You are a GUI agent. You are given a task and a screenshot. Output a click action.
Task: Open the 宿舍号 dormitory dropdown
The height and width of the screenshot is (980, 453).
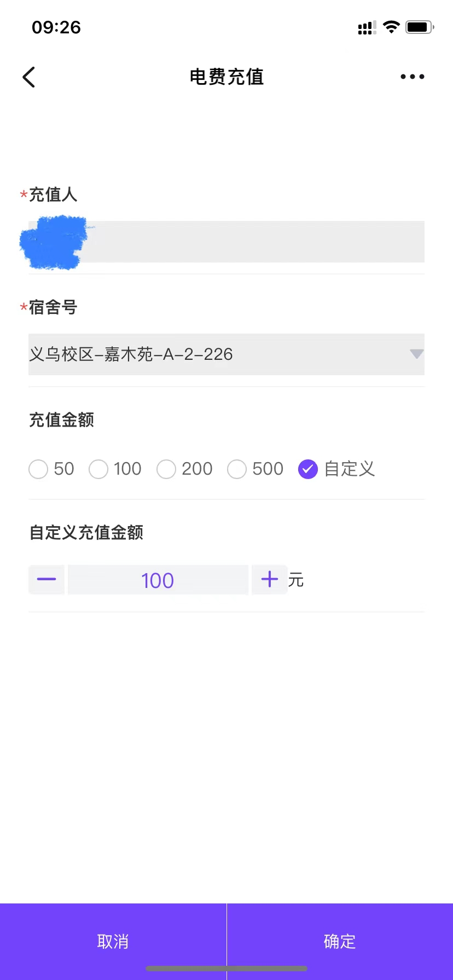[x=219, y=354]
